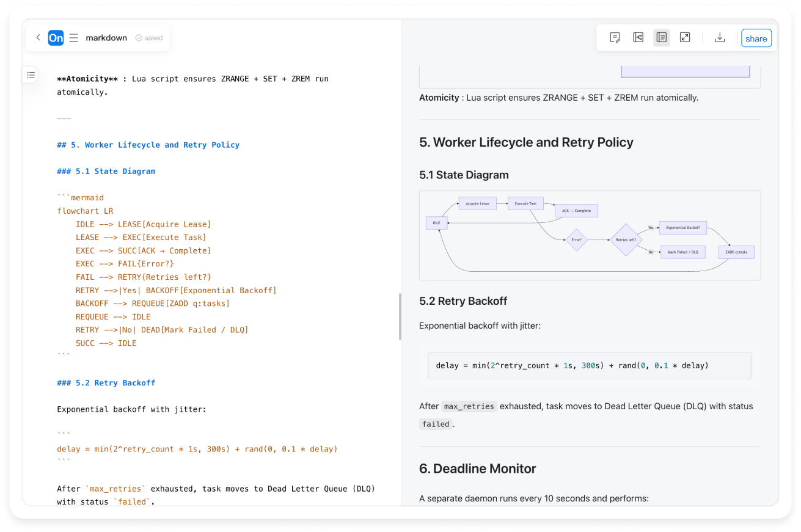Click the 'IDLE' node in the diagram
801x532 pixels.
point(436,223)
